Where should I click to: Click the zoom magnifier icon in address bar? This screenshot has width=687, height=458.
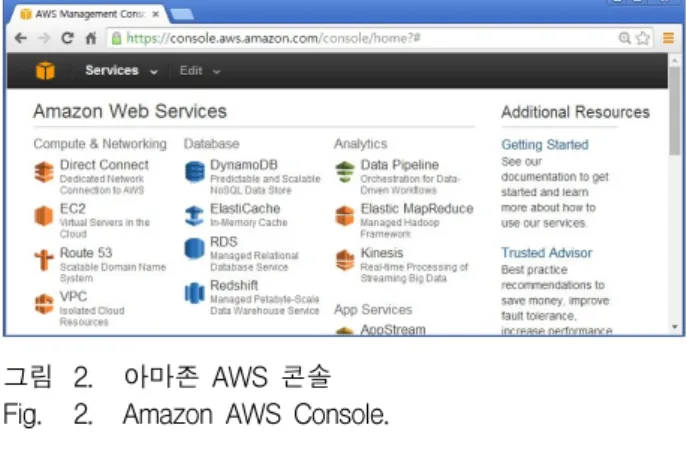click(624, 38)
